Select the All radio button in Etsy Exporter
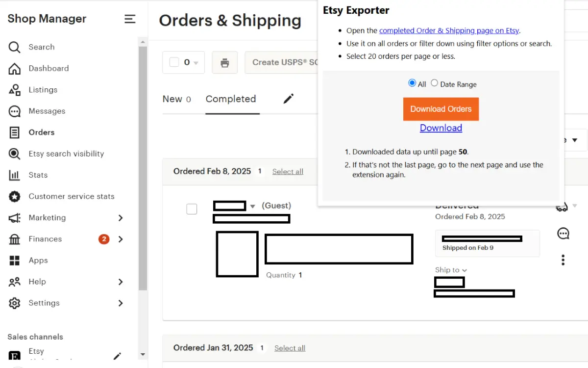Image resolution: width=588 pixels, height=368 pixels. pos(412,83)
